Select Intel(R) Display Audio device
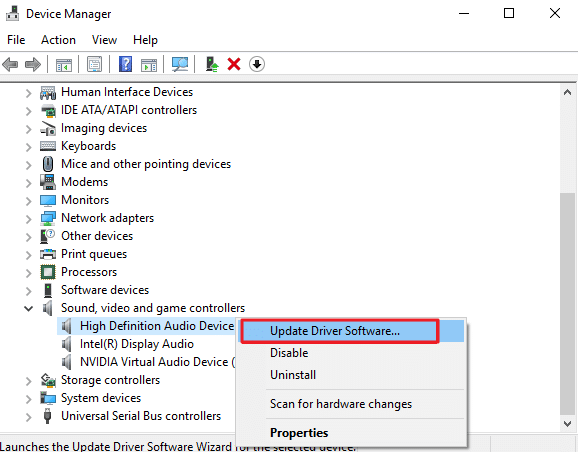This screenshot has width=578, height=452. pos(137,344)
